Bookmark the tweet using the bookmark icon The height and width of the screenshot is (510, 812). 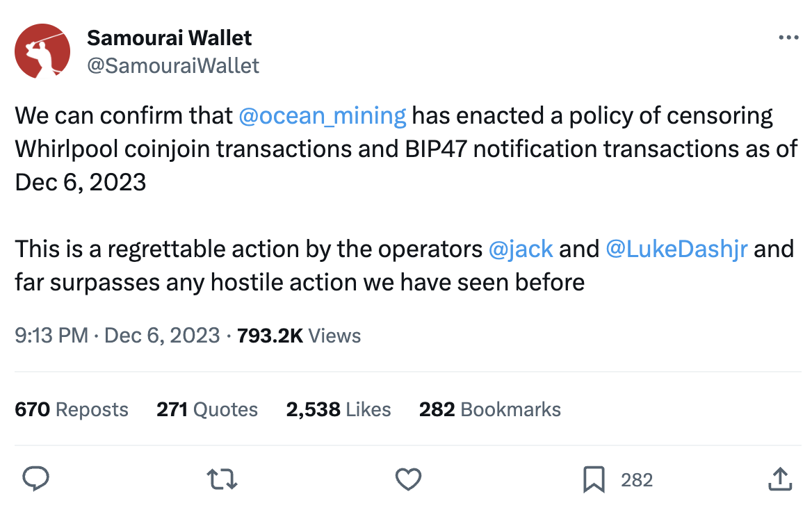click(x=594, y=479)
